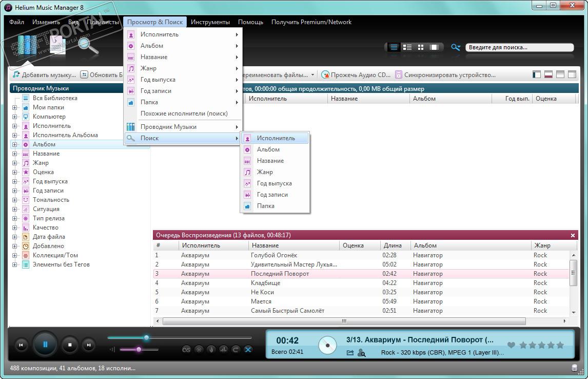Screen dimensions: 588x379
Task: Open the Изменить menu
Action: coord(46,22)
